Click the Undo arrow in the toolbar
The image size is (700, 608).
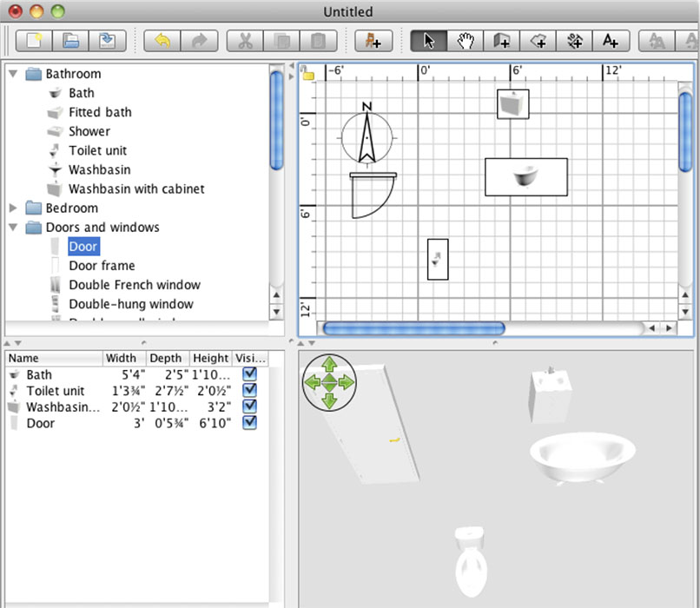click(162, 41)
